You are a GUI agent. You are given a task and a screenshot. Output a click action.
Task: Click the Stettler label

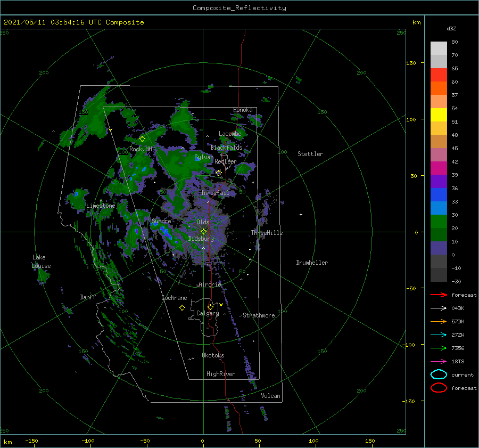[x=310, y=154]
